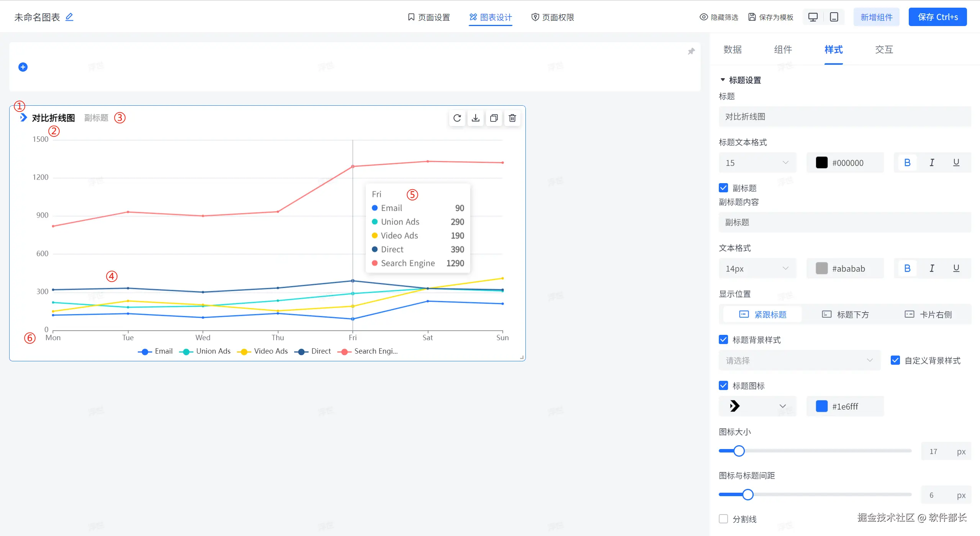Switch to tablet preview icon
The width and height of the screenshot is (980, 536).
834,17
